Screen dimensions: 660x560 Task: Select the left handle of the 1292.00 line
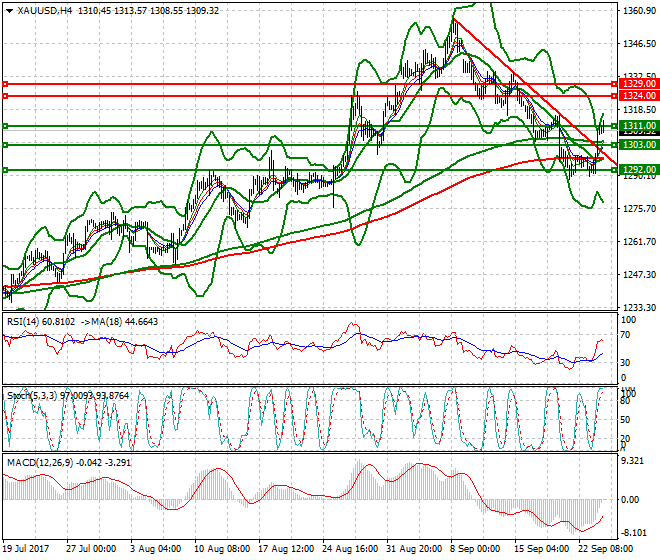click(5, 170)
